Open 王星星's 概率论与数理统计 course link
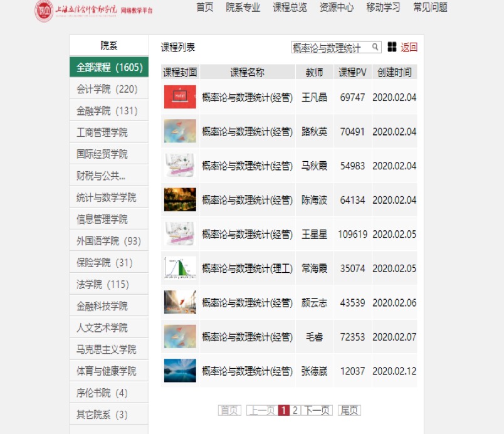Image resolution: width=504 pixels, height=434 pixels. coord(247,234)
